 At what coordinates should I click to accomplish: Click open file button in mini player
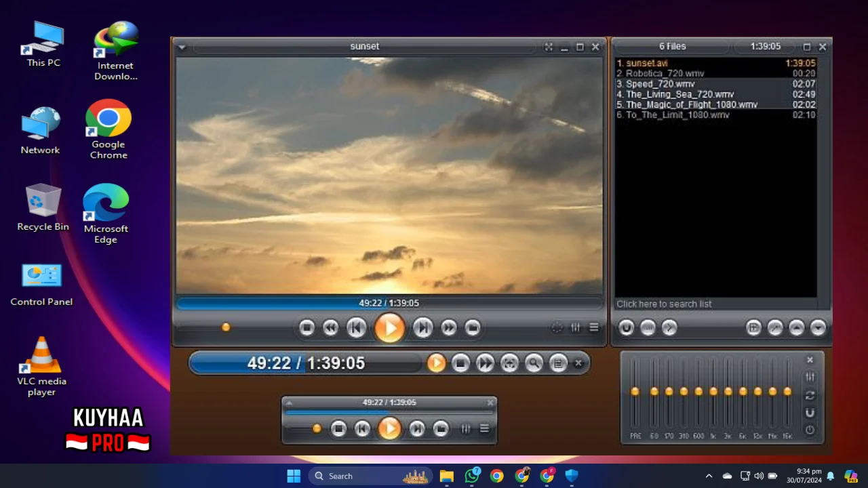(x=441, y=428)
